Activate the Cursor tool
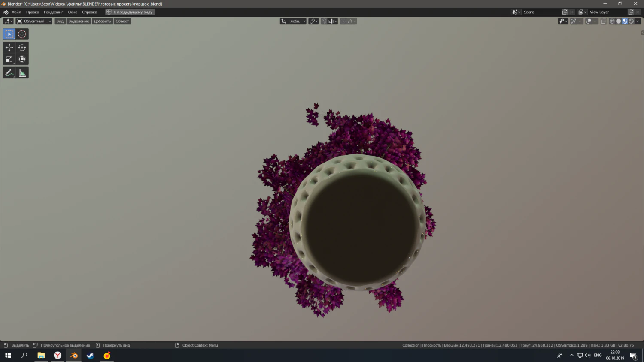Screen dimensions: 644x362 click(22, 34)
